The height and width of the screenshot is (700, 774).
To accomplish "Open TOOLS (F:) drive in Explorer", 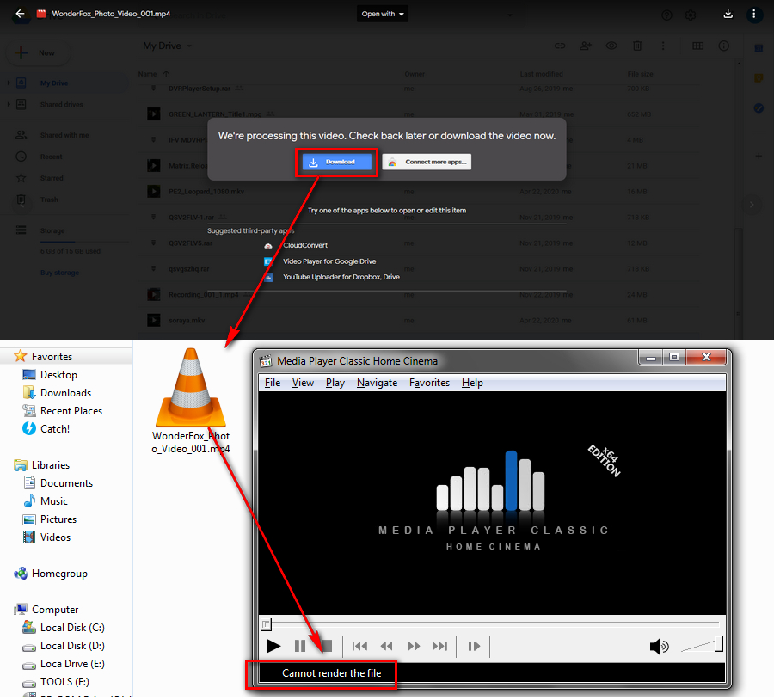I will pos(64,682).
